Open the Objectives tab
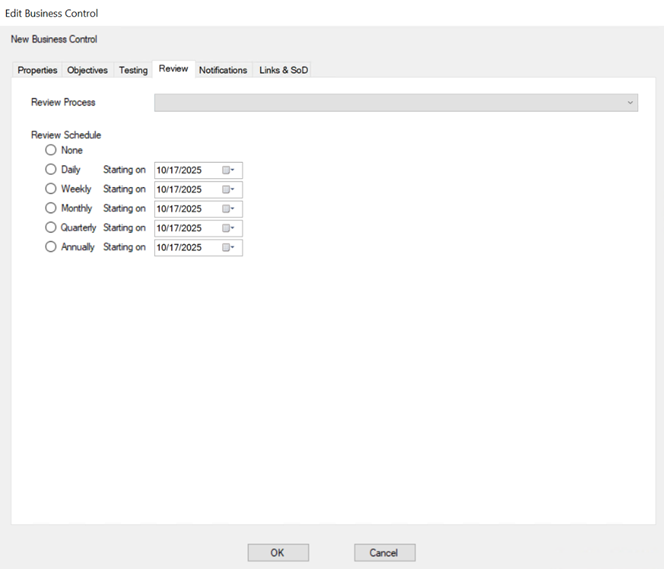 (x=87, y=70)
